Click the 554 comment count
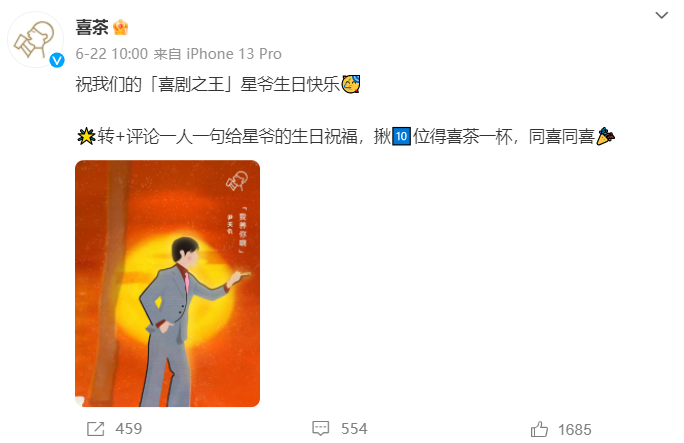The image size is (684, 443). (354, 429)
